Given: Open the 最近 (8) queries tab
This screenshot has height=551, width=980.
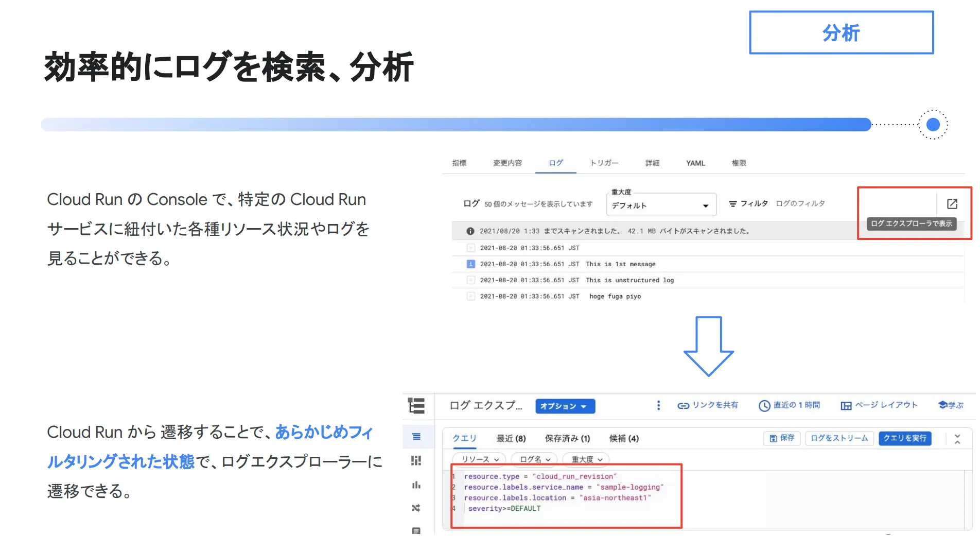Looking at the screenshot, I should 511,438.
